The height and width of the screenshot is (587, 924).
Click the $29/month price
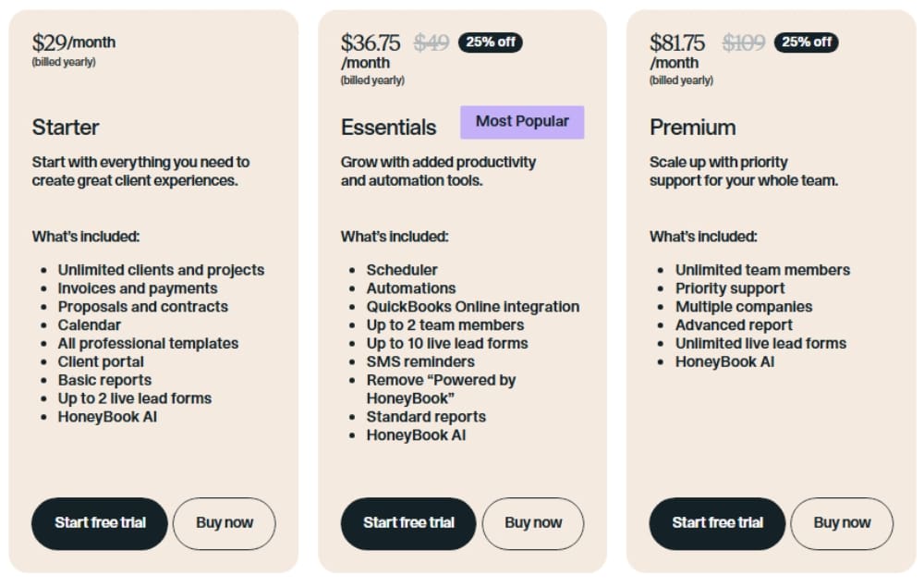pos(73,42)
